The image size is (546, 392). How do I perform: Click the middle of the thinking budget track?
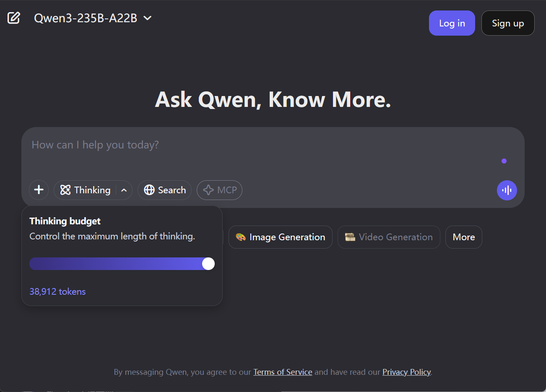(x=122, y=264)
